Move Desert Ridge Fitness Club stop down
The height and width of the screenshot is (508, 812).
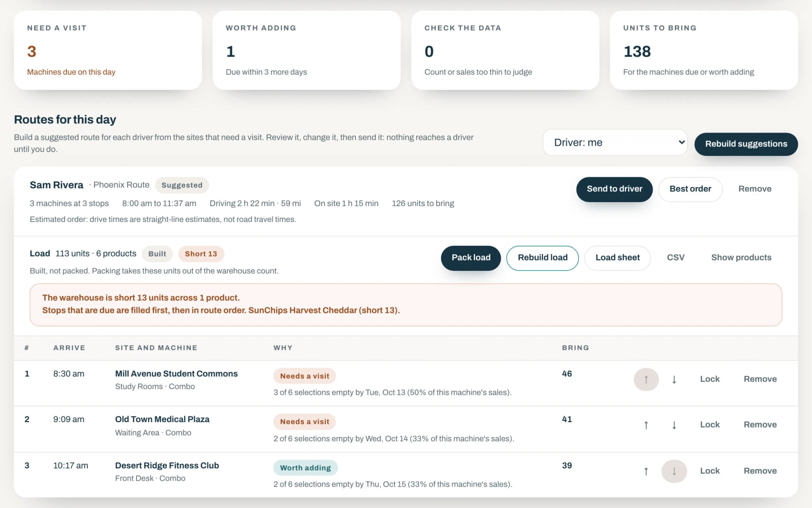[x=674, y=471]
